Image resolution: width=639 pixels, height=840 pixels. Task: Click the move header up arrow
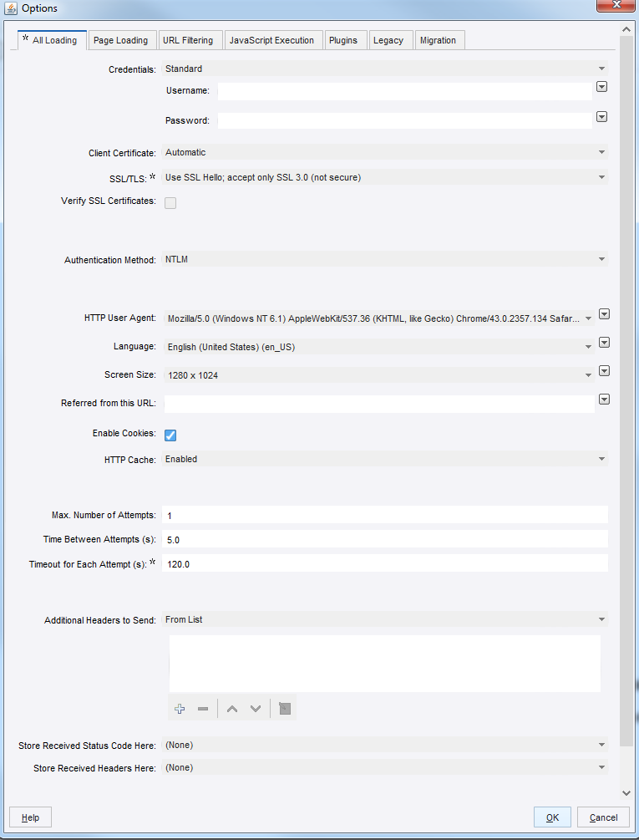pos(232,709)
